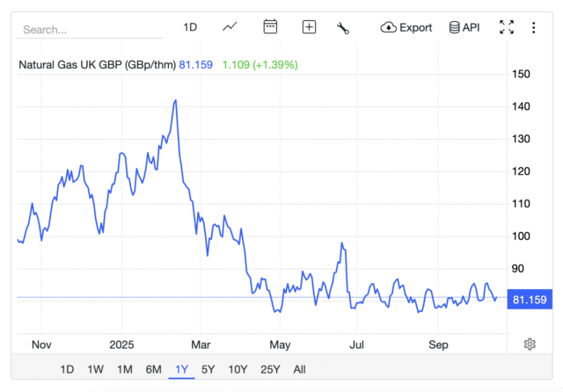
Task: Open chart settings gear icon
Action: [530, 344]
